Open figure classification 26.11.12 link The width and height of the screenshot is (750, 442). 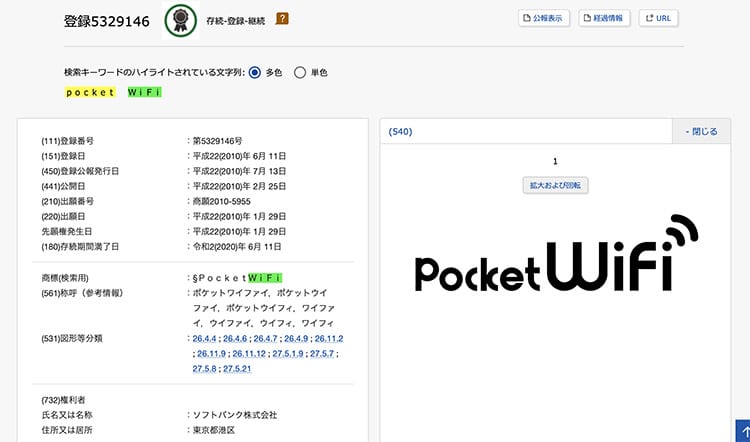pos(249,354)
